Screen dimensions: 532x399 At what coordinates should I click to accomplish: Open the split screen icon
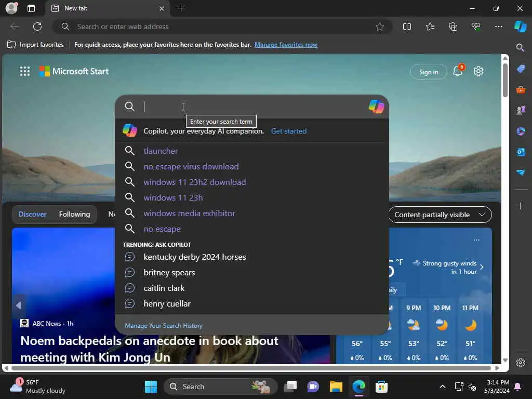[407, 26]
